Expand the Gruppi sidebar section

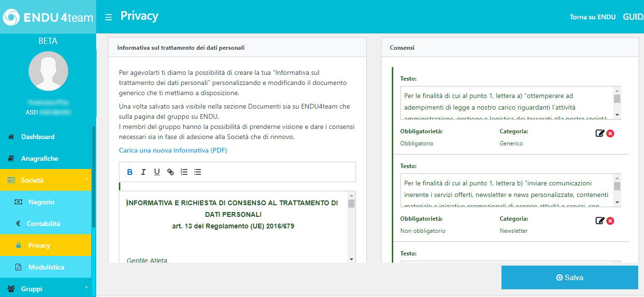45,289
